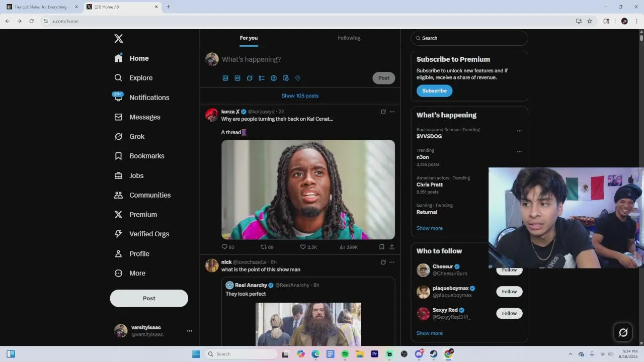
Task: Open a new browser tab
Action: [168, 7]
